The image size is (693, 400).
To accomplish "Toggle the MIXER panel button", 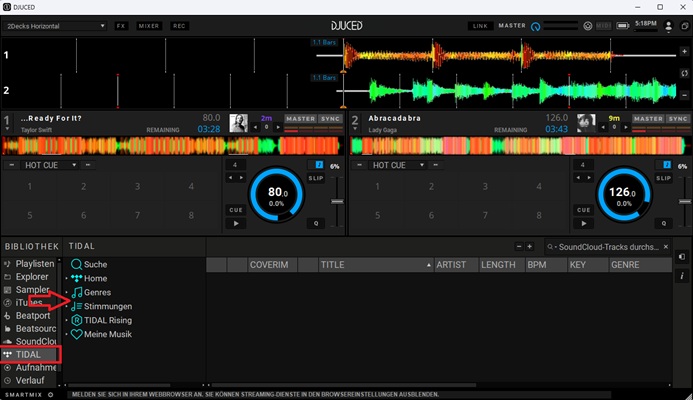I will [148, 26].
